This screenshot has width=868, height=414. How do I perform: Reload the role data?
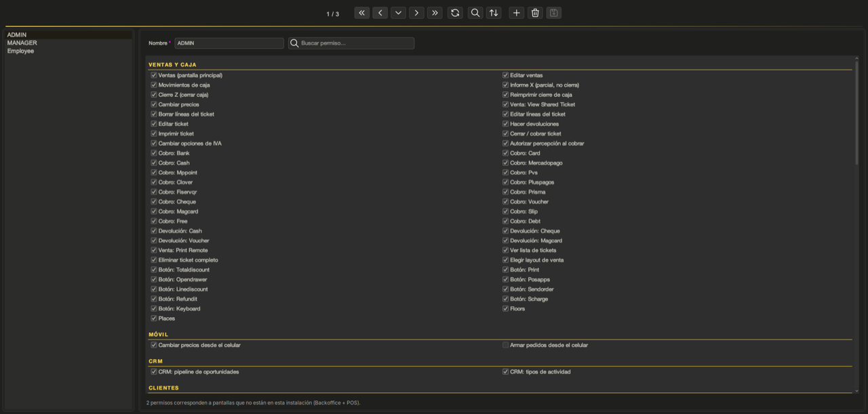455,13
